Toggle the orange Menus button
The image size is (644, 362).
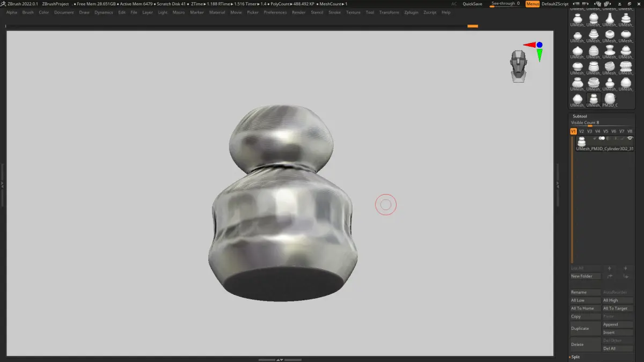coord(532,4)
